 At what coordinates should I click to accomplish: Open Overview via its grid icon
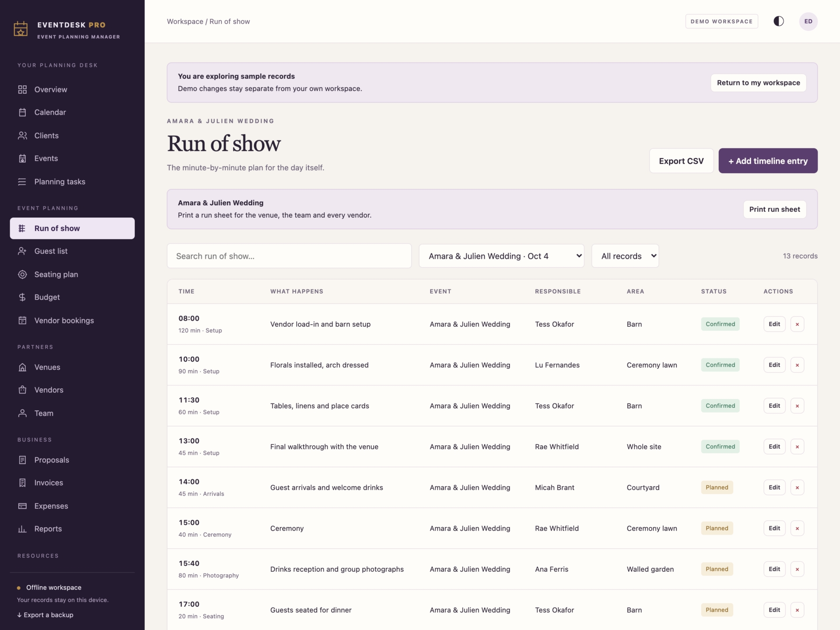22,90
